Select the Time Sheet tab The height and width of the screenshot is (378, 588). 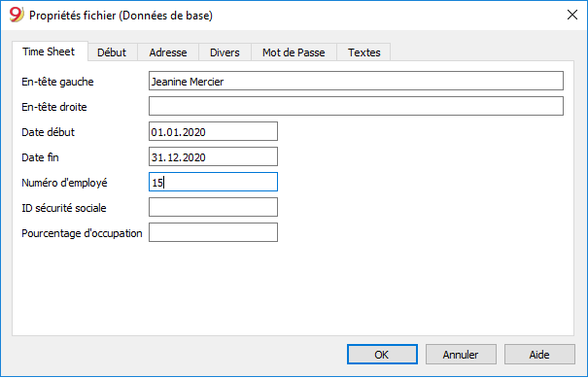click(49, 52)
